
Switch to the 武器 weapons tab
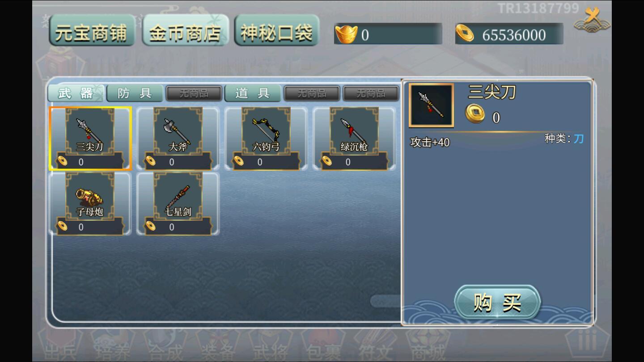76,93
